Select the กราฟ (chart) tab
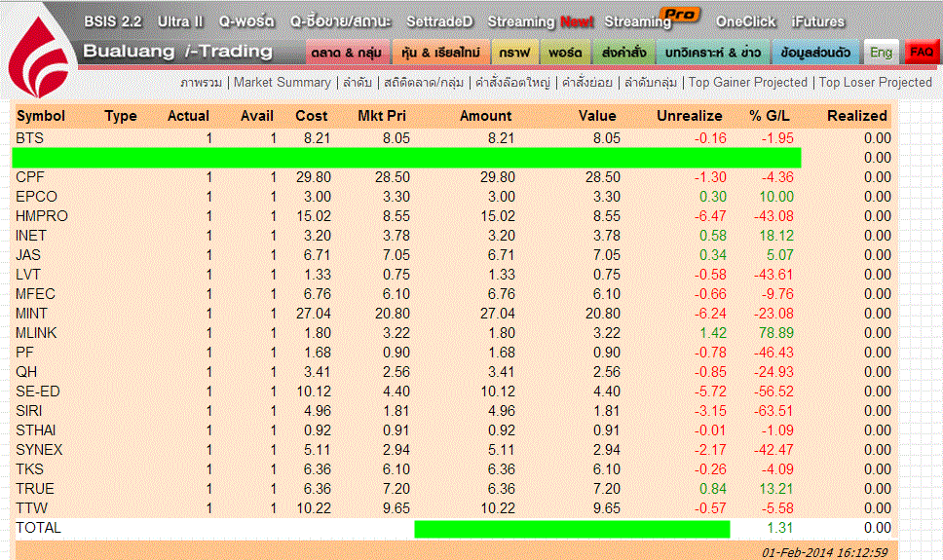Viewport: 943px width, 560px height. 512,52
